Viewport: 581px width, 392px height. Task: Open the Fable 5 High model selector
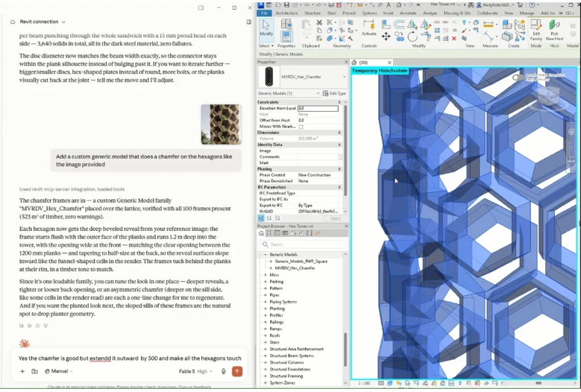pyautogui.click(x=195, y=371)
